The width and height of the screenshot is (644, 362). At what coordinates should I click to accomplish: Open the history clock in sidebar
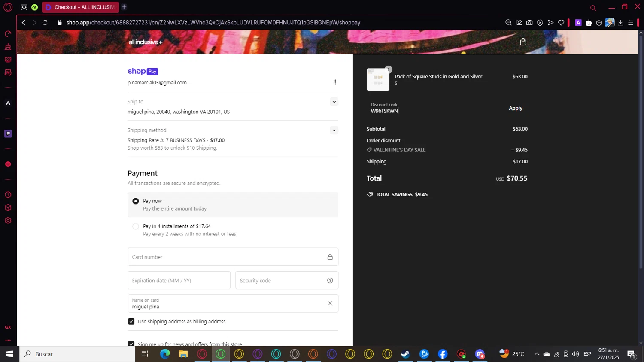8,195
